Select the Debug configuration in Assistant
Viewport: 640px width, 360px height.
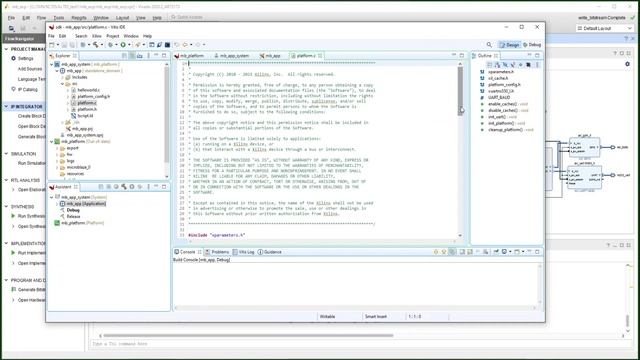73,210
